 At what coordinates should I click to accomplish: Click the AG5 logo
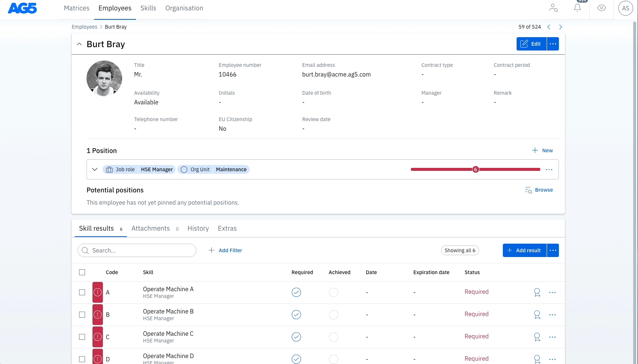(x=22, y=8)
